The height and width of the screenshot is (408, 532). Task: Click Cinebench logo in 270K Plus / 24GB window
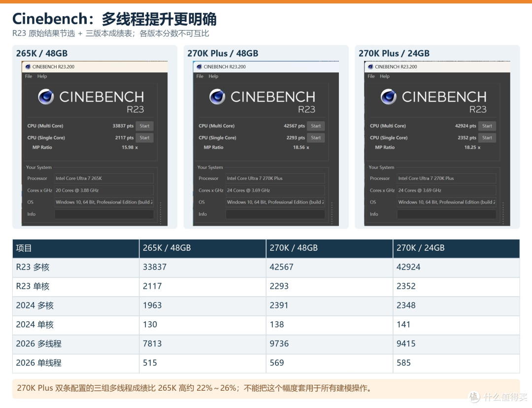click(x=389, y=97)
